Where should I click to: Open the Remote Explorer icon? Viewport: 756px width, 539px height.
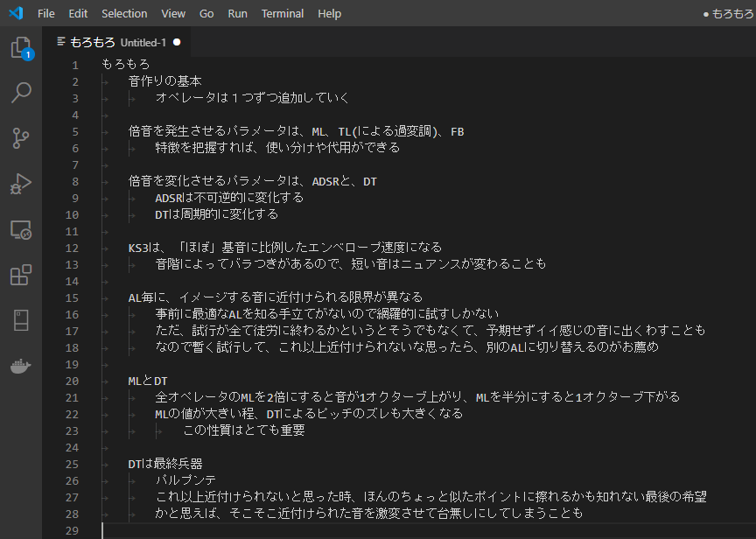click(x=21, y=229)
